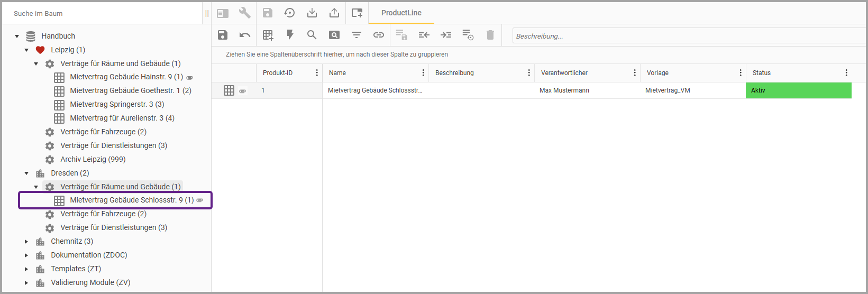Open the filter icon in the toolbar
Image resolution: width=868 pixels, height=294 pixels.
(x=357, y=35)
